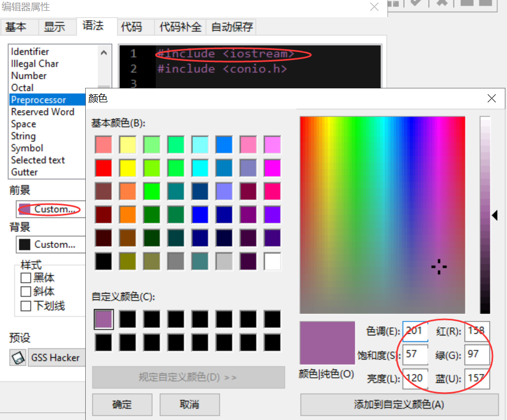The width and height of the screenshot is (507, 420).
Task: Click the diskette icon next to GSS Hacker
Action: pos(18,357)
